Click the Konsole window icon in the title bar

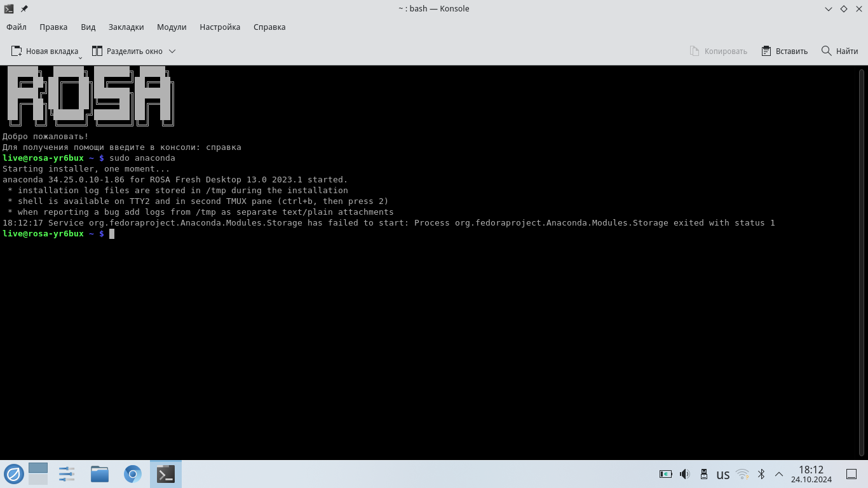tap(9, 9)
